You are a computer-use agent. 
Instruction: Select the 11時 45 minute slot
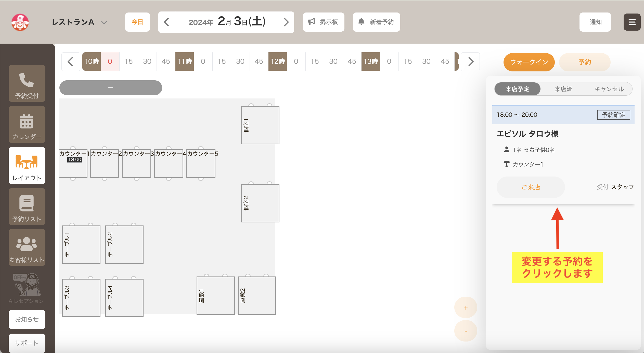tap(259, 61)
